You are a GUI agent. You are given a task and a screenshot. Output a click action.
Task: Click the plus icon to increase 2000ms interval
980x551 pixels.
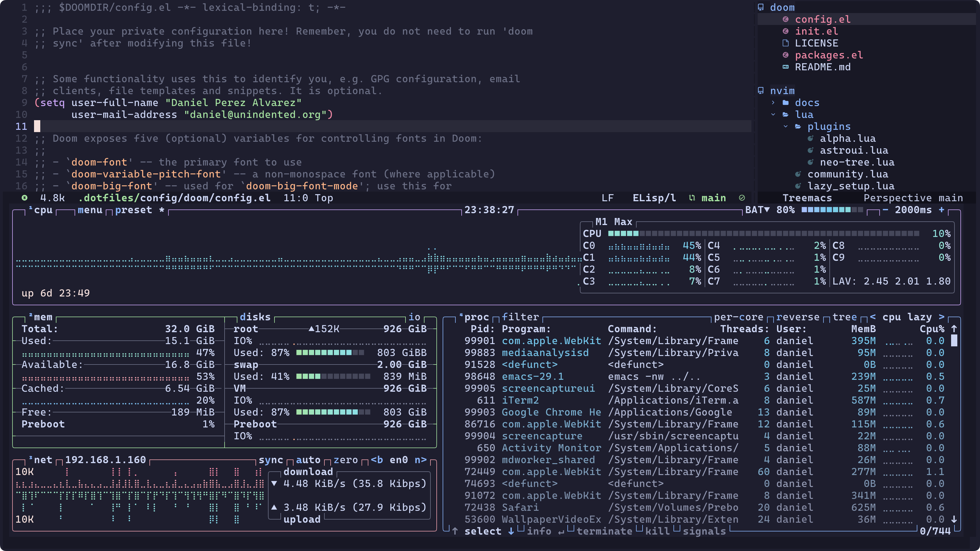[x=941, y=210]
